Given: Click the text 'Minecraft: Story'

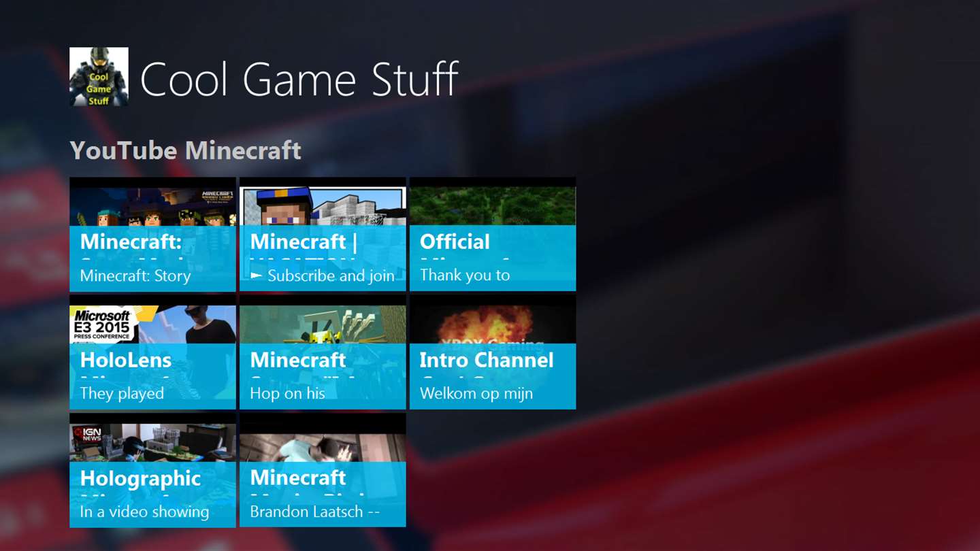Looking at the screenshot, I should 135,276.
